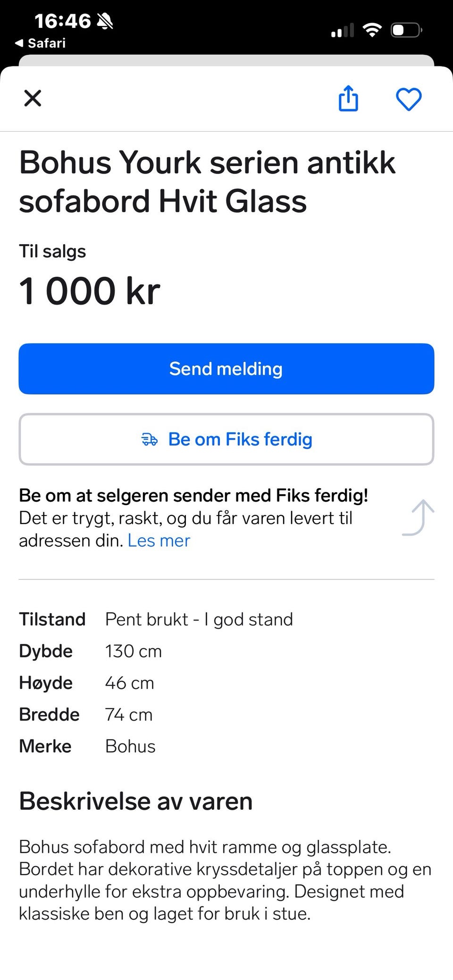Tap the clock showing 16:46

pos(62,21)
